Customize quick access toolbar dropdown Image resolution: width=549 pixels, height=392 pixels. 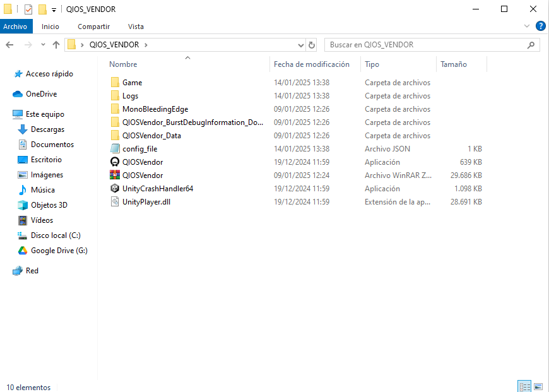(54, 10)
